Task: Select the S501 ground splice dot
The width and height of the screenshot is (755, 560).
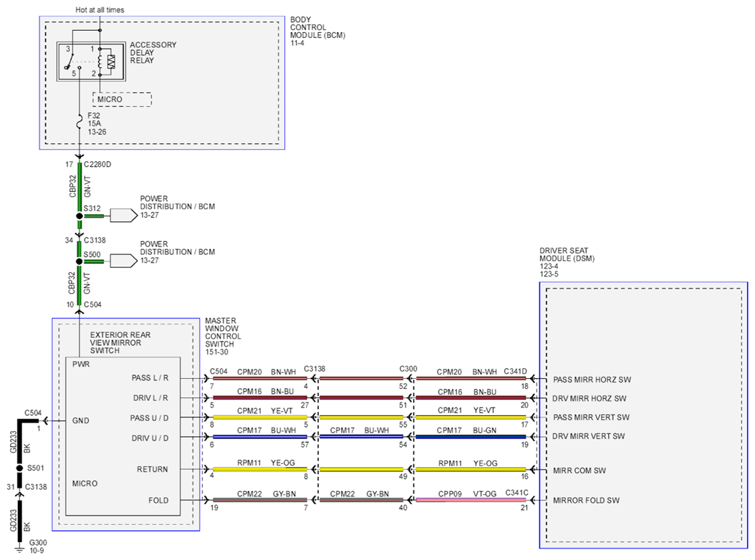Action: pos(19,468)
